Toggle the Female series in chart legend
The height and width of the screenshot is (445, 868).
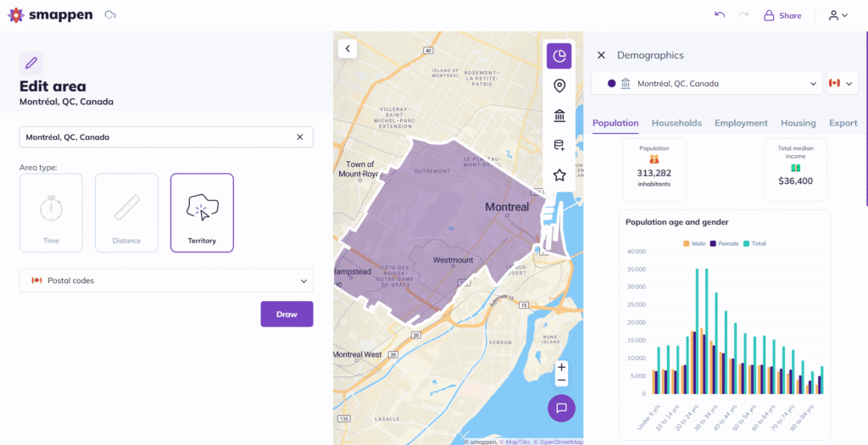point(724,243)
